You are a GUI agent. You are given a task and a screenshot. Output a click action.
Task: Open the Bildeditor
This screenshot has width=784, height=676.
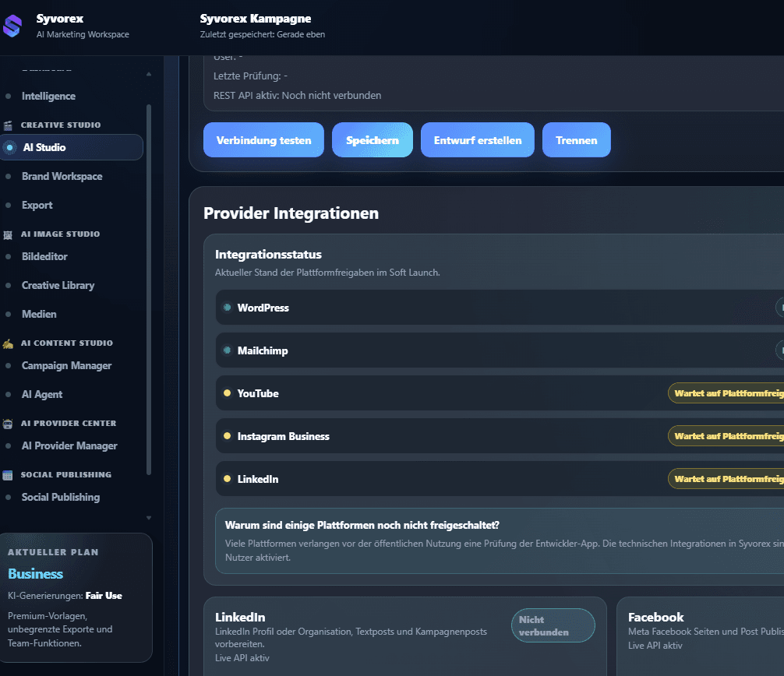(x=44, y=256)
